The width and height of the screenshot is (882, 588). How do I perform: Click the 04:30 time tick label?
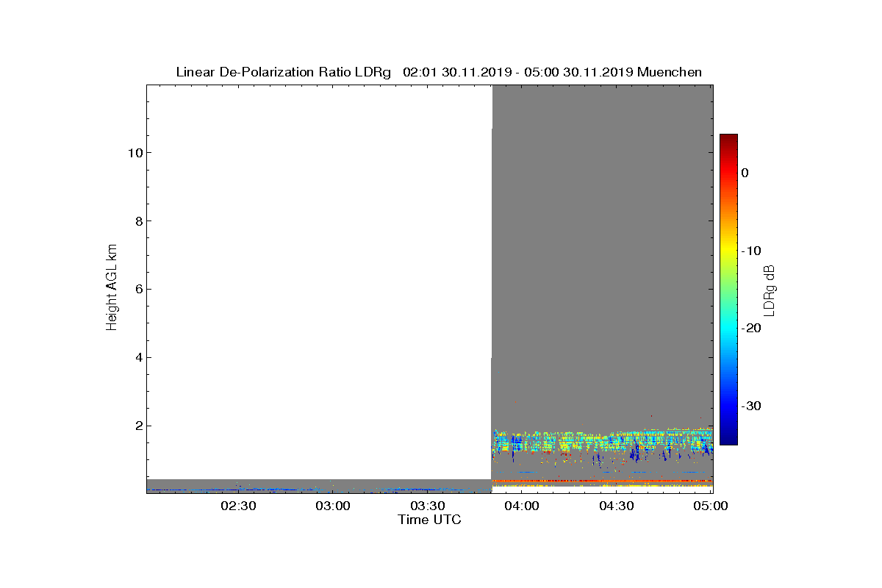point(617,506)
